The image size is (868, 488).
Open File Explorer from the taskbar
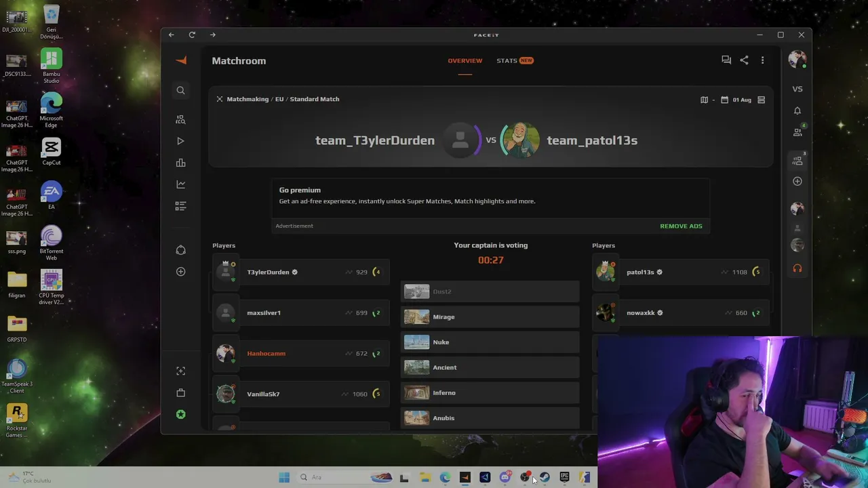(425, 477)
